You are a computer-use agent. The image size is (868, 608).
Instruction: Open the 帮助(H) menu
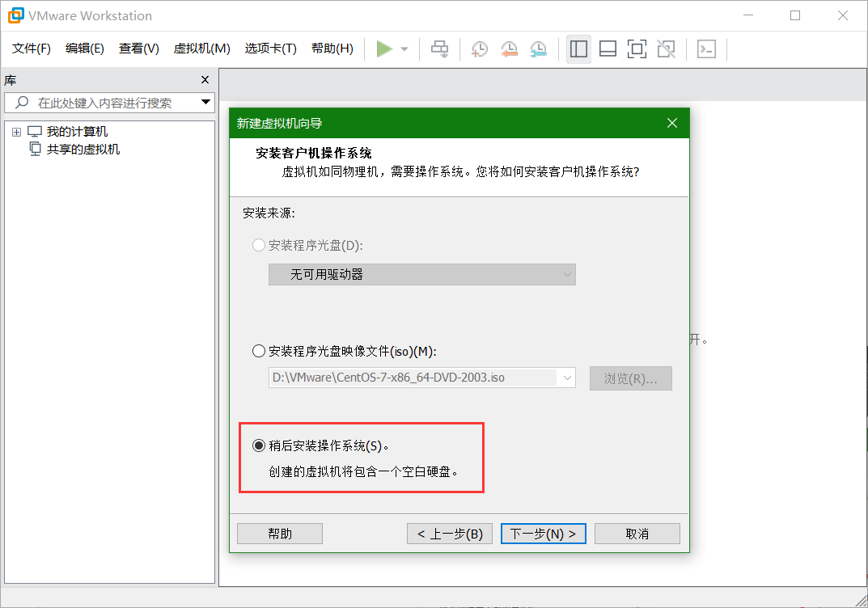click(x=332, y=49)
